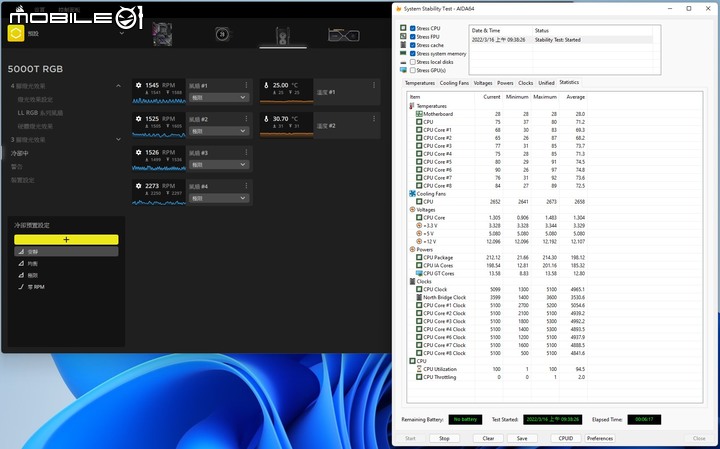
Task: Click the gear icon of the 1545 RPM fan
Action: [x=139, y=85]
